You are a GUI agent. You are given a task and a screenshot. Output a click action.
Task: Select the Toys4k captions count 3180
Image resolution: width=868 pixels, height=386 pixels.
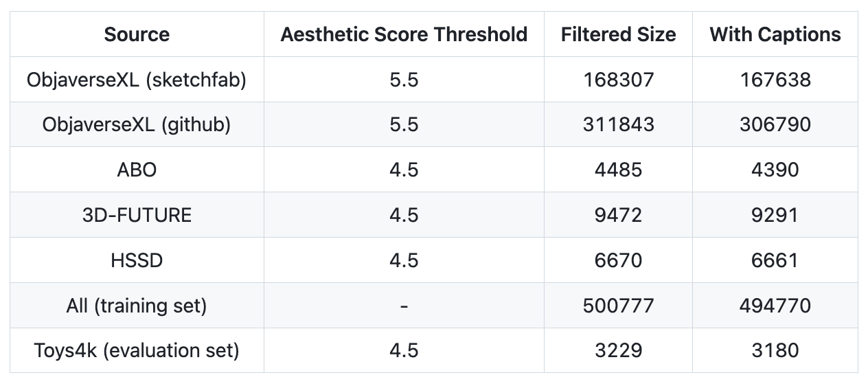coord(775,350)
